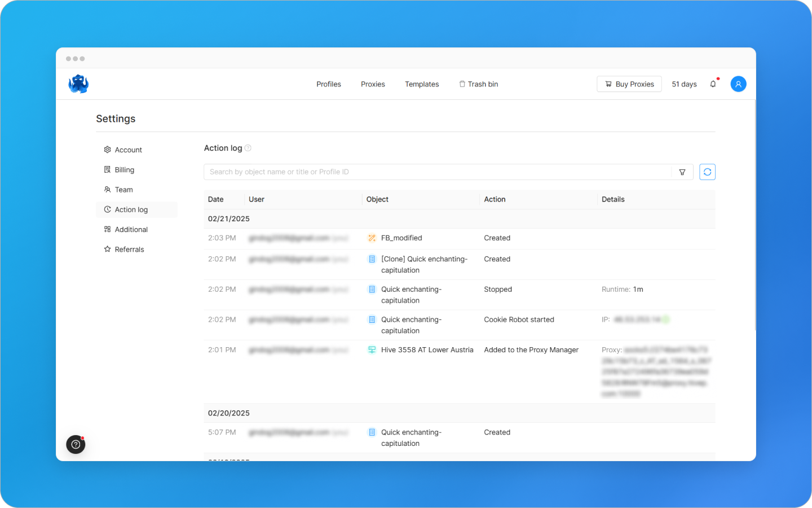The height and width of the screenshot is (508, 812).
Task: Open the Account settings section
Action: [128, 150]
